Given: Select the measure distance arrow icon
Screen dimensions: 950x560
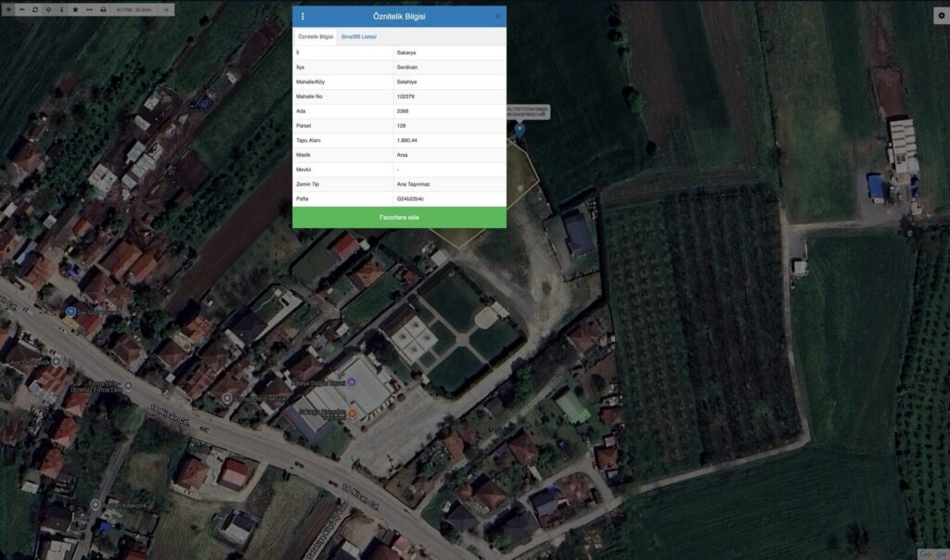Looking at the screenshot, I should point(89,9).
